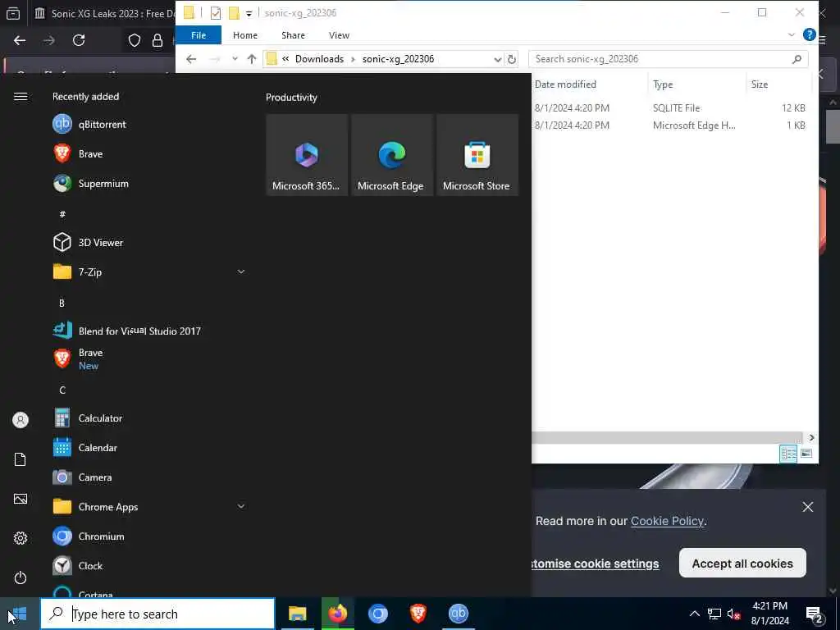Open the File tab in Explorer
840x630 pixels.
[x=199, y=34]
